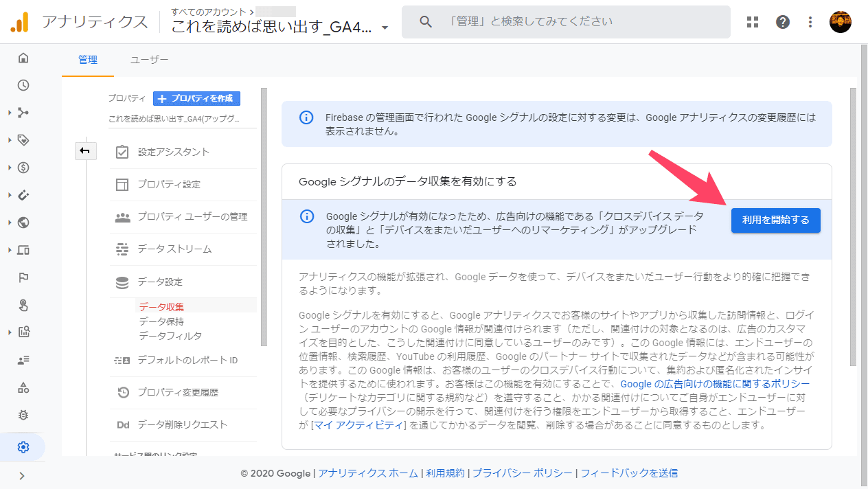Expand the devices section arrow in sidebar
The height and width of the screenshot is (489, 868).
click(x=10, y=250)
